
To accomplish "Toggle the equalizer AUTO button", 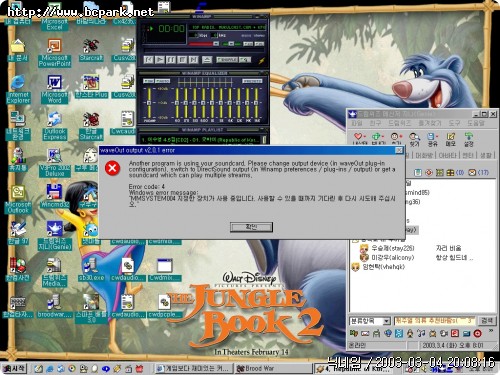I will [x=162, y=81].
